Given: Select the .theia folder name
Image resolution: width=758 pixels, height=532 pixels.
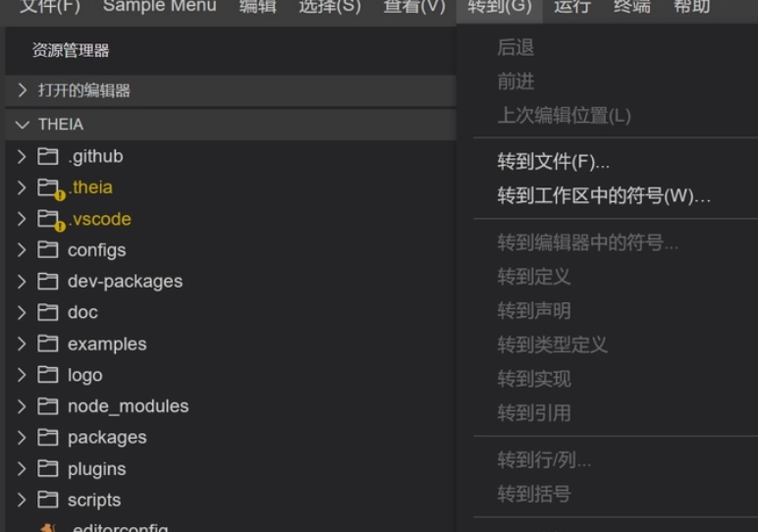Looking at the screenshot, I should 91,187.
